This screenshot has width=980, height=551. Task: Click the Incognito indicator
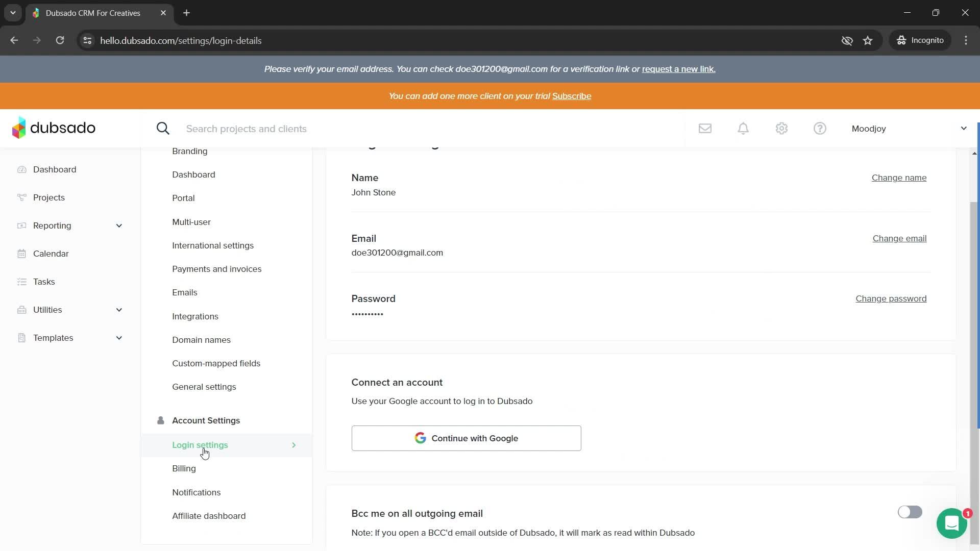(920, 40)
